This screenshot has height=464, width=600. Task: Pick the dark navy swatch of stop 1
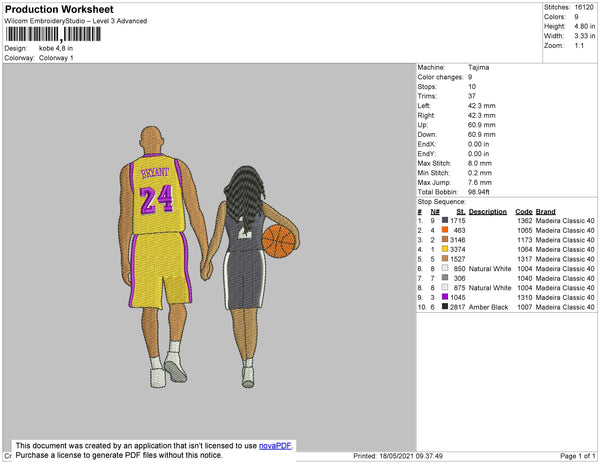(445, 220)
